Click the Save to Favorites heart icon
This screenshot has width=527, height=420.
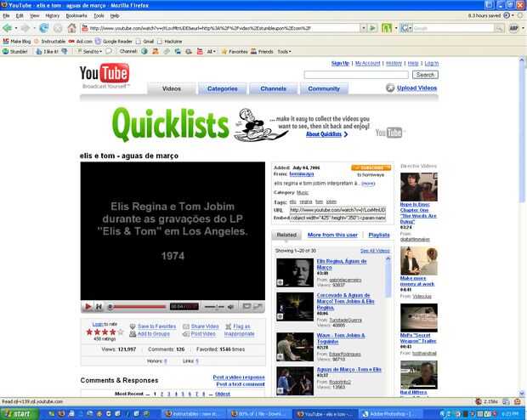click(133, 326)
